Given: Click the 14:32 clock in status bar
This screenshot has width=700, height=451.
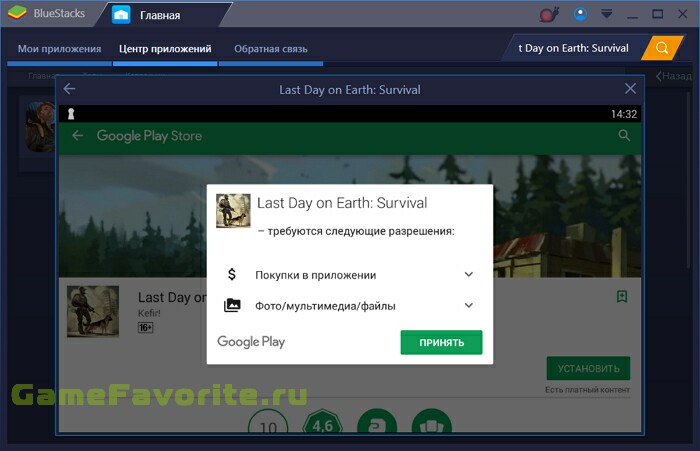Looking at the screenshot, I should point(624,114).
